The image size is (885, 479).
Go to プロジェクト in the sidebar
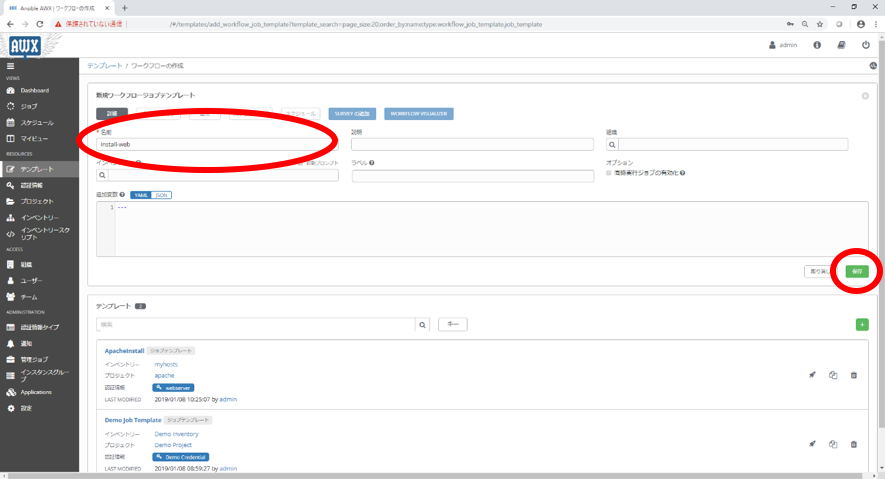38,201
